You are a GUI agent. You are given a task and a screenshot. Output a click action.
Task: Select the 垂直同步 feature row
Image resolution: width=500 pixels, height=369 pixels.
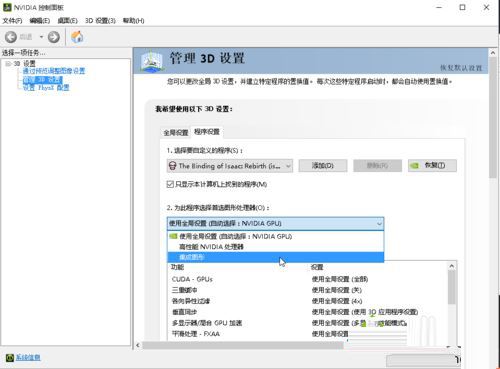click(307, 312)
